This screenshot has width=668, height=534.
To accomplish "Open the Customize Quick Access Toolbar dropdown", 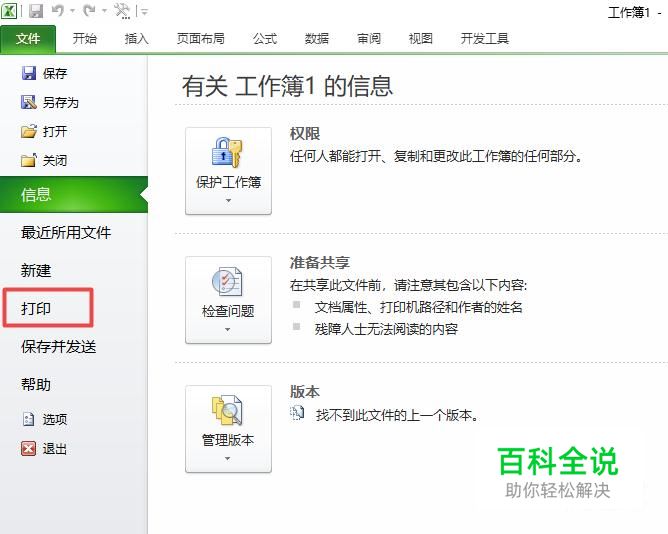I will (x=144, y=12).
